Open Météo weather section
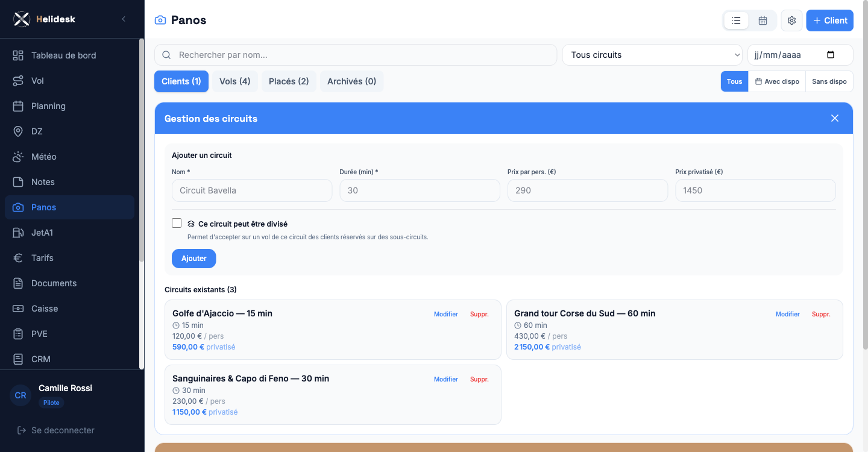 [69, 157]
